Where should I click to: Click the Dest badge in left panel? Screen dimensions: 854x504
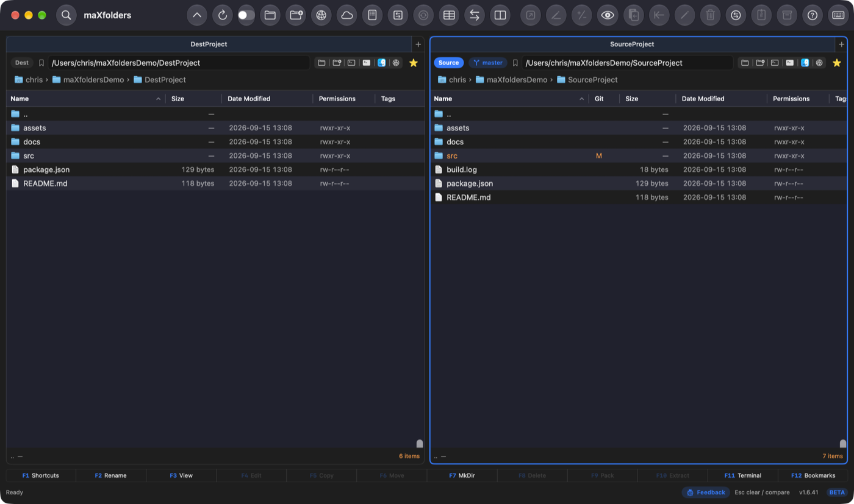coord(21,63)
